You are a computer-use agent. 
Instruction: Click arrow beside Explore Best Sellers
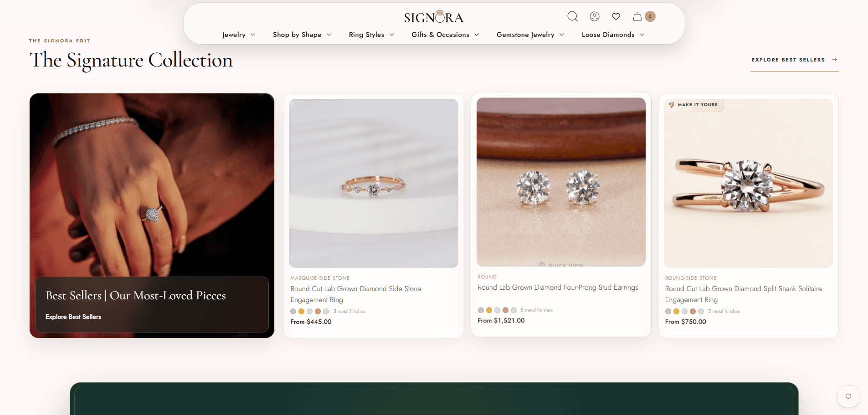(834, 60)
